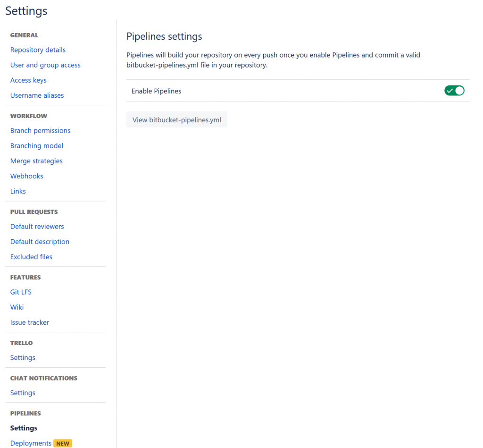The height and width of the screenshot is (448, 483).
Task: Click the Settings page title
Action: click(26, 11)
